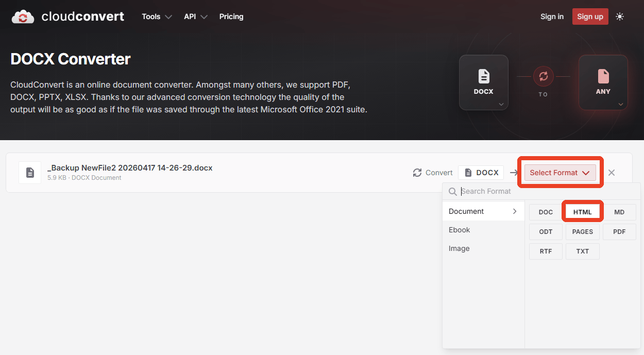644x355 pixels.
Task: Click the DOCX Converter heading
Action: pyautogui.click(x=71, y=59)
